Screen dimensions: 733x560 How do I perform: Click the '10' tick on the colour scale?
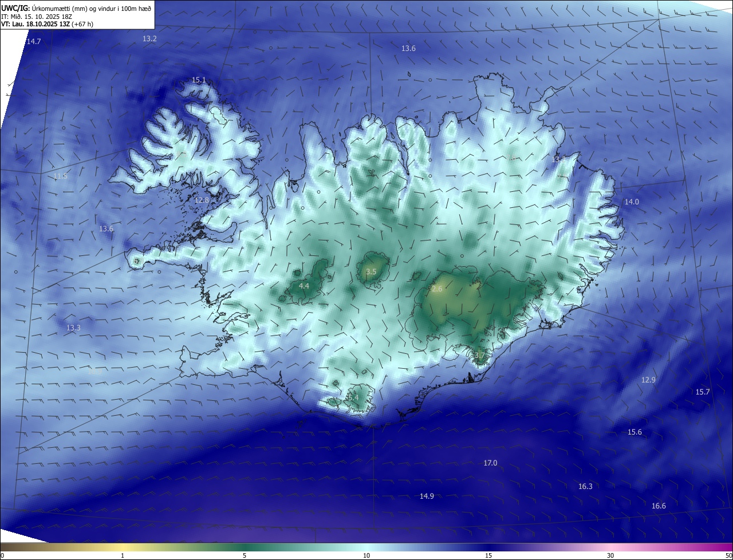(x=366, y=555)
